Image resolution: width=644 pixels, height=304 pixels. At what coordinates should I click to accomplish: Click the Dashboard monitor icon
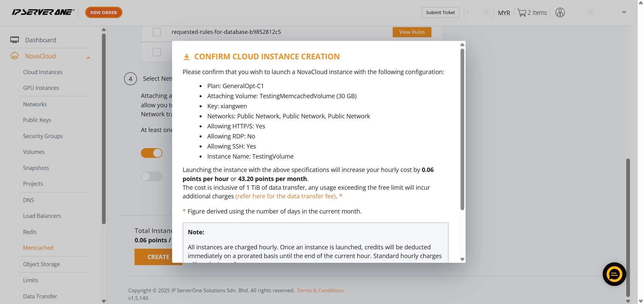14,40
